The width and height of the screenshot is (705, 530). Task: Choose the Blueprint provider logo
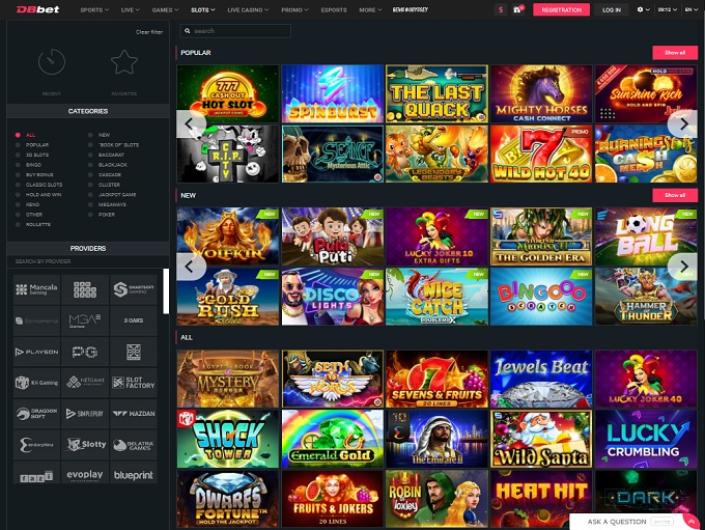point(133,475)
